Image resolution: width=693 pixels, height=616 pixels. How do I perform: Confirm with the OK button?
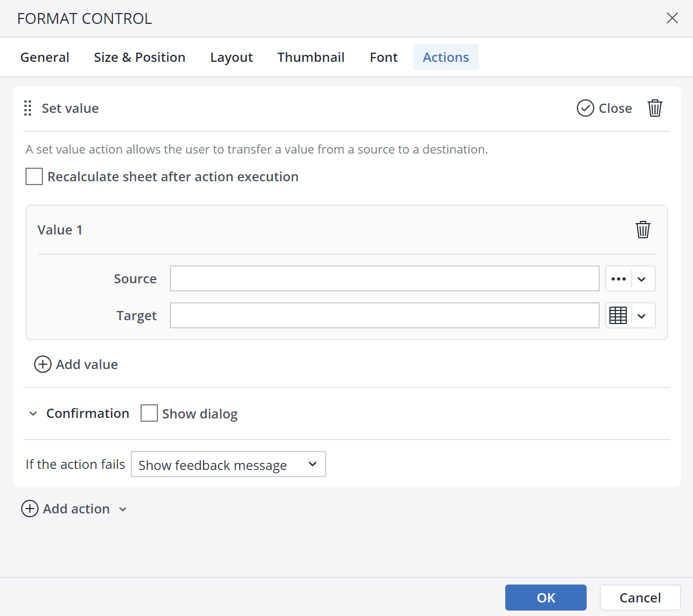click(x=546, y=598)
